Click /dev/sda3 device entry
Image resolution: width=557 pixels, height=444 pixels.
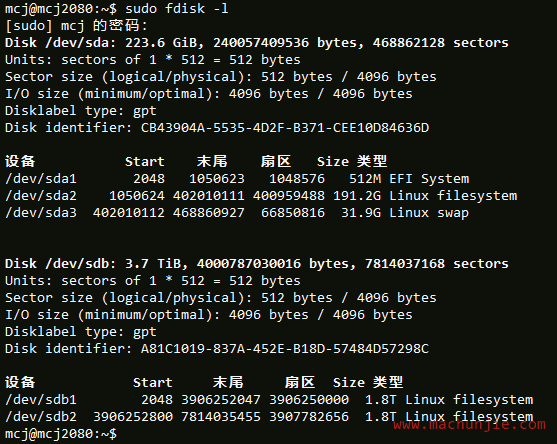tap(41, 213)
